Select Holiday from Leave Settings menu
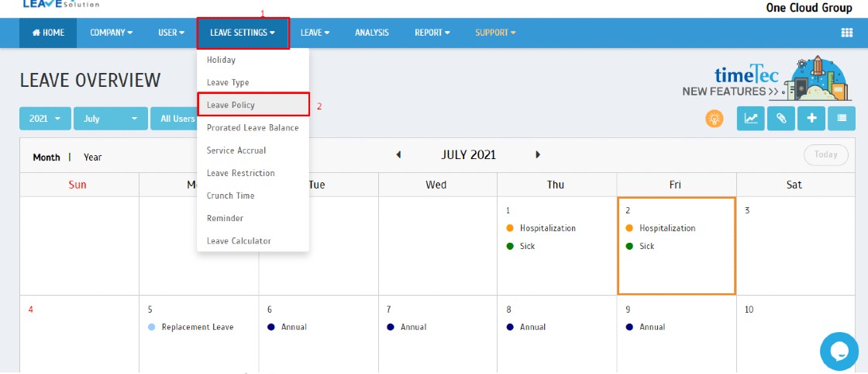 253,60
